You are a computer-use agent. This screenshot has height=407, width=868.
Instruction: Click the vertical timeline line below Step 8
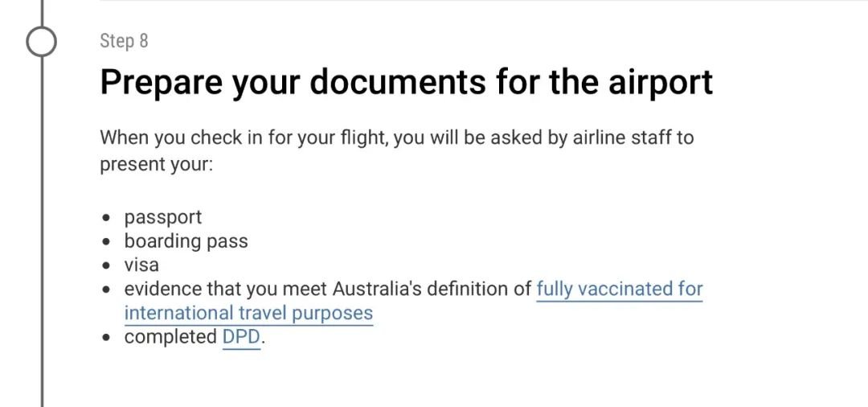(42, 232)
